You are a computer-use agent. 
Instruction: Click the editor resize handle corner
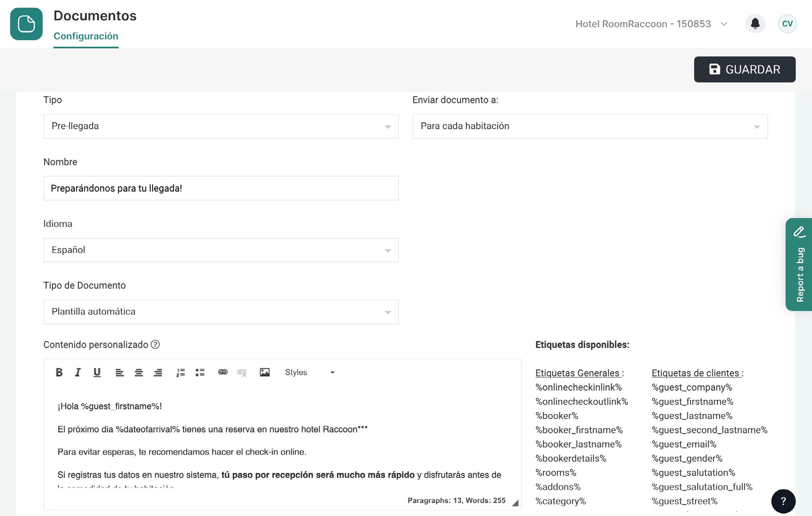[515, 503]
